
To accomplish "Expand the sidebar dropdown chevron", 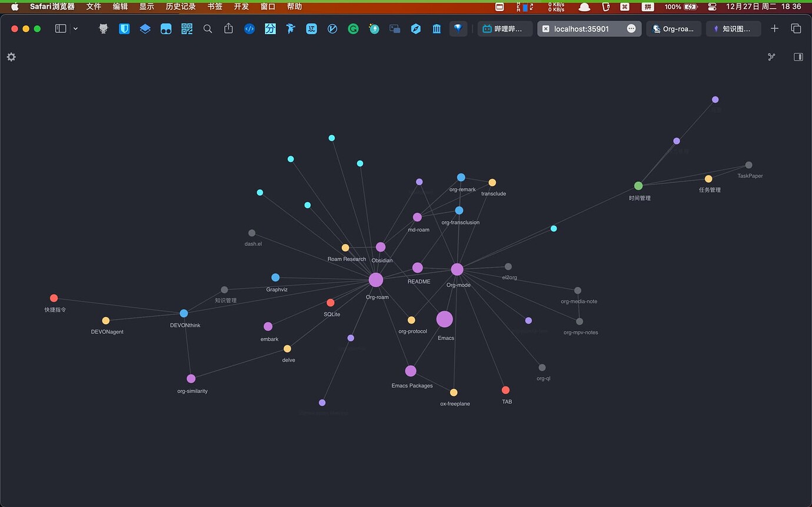I will coord(75,29).
